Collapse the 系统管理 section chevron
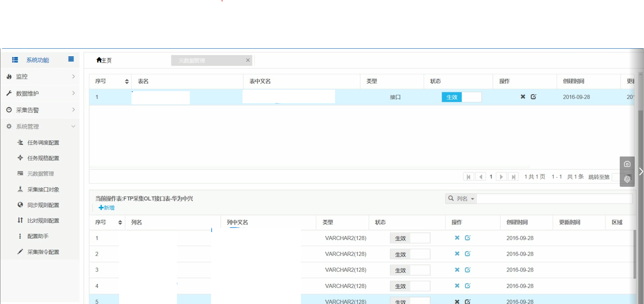Image resolution: width=644 pixels, height=304 pixels. [x=73, y=127]
